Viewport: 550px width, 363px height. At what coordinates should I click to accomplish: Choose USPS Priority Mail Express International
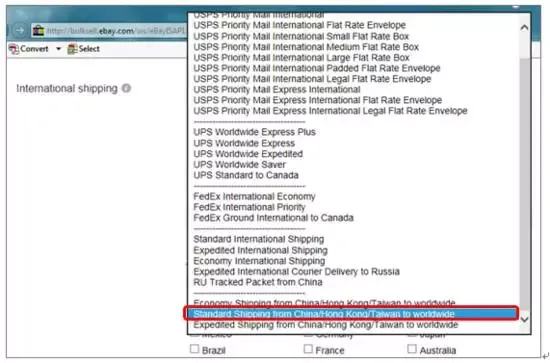click(x=277, y=89)
